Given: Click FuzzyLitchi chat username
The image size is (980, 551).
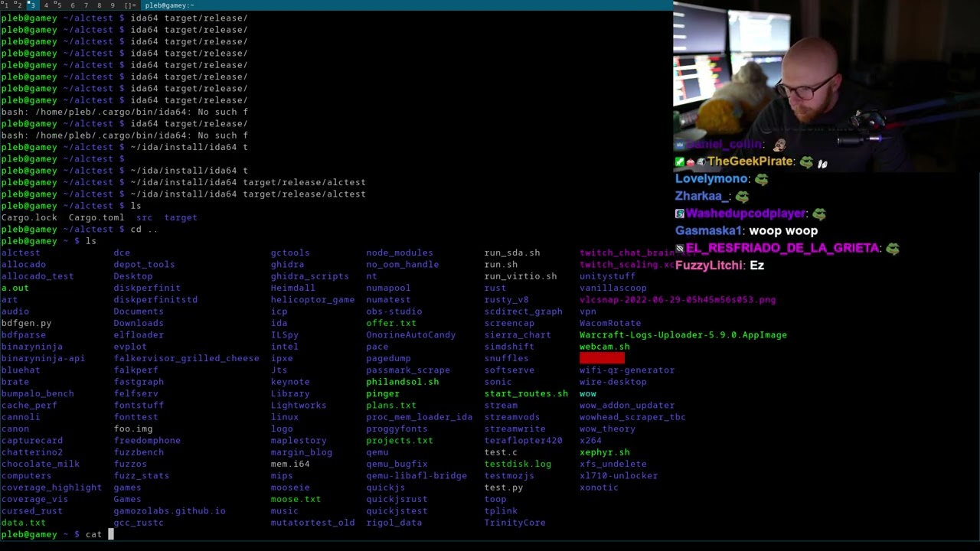Looking at the screenshot, I should coord(709,265).
